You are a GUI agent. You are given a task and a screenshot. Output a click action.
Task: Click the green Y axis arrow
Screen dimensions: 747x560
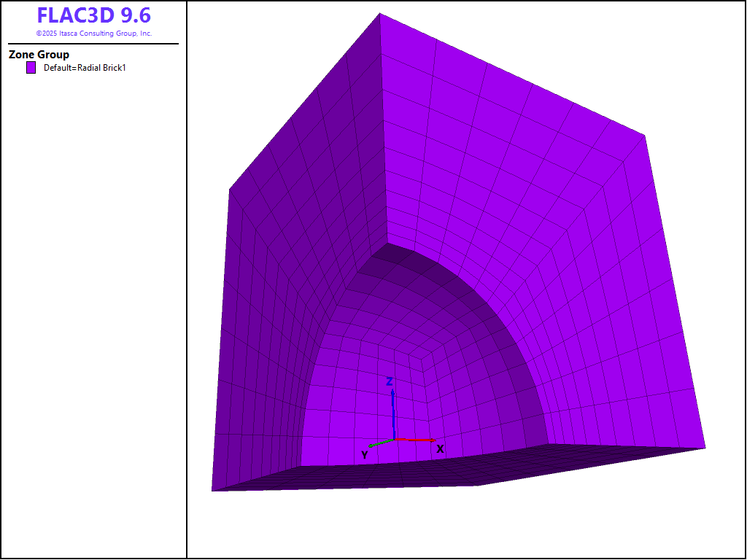[x=380, y=443]
